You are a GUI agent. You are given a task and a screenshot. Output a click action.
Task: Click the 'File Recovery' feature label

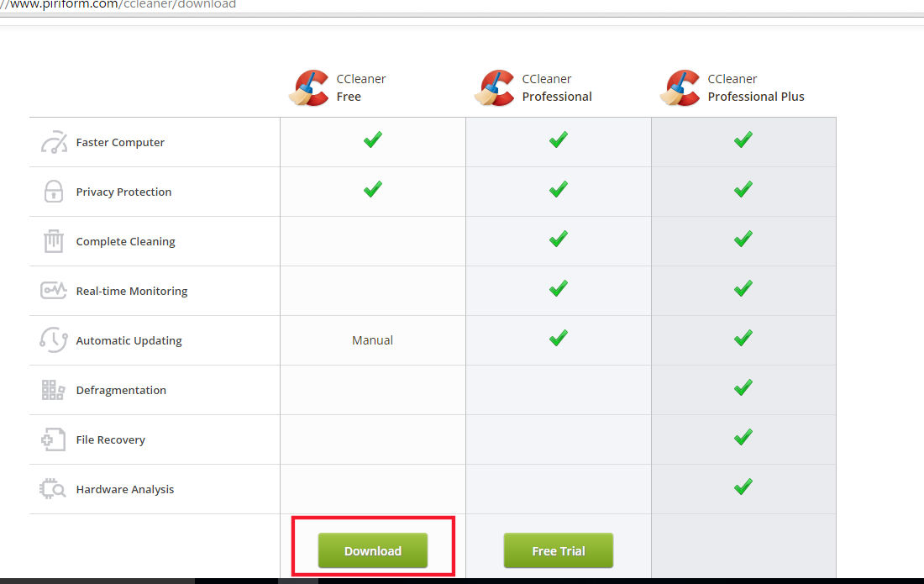coord(110,439)
